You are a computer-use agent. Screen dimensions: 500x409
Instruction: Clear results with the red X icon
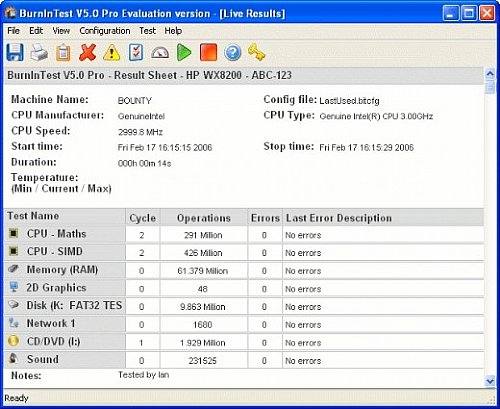88,52
